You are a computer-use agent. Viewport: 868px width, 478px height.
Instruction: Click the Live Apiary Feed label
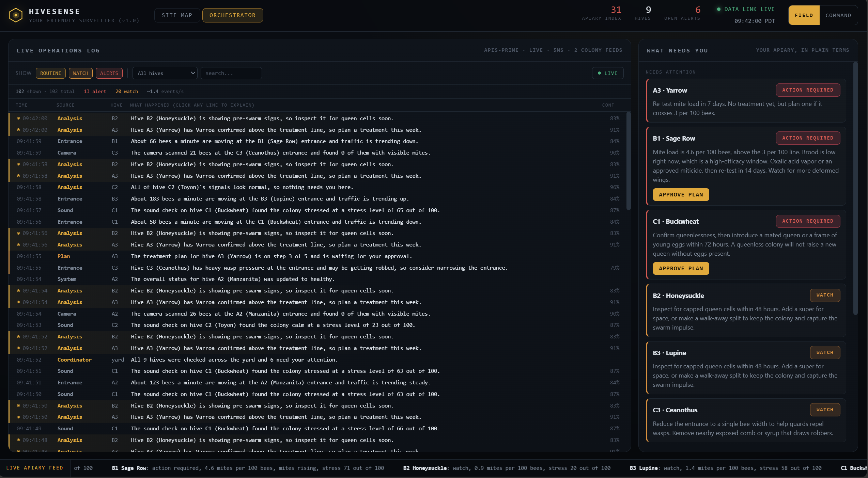(x=35, y=468)
